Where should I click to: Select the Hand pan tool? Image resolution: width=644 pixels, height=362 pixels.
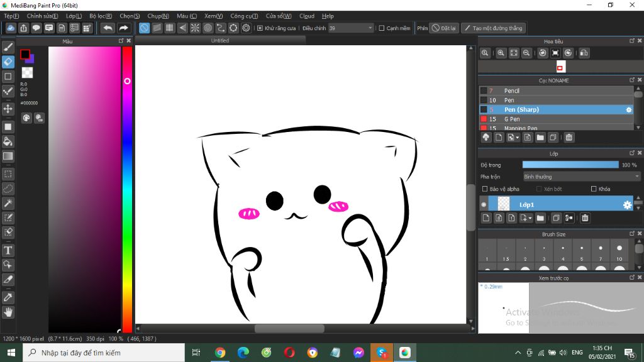tap(8, 312)
